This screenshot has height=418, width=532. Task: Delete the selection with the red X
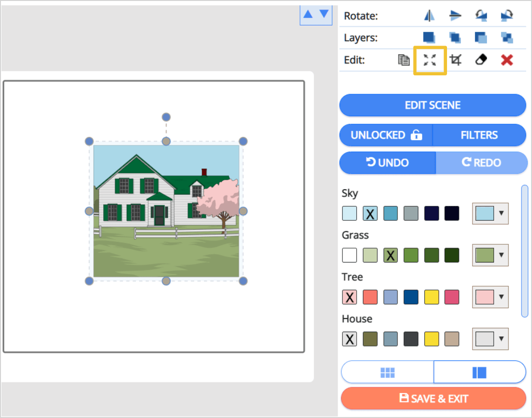tap(507, 60)
